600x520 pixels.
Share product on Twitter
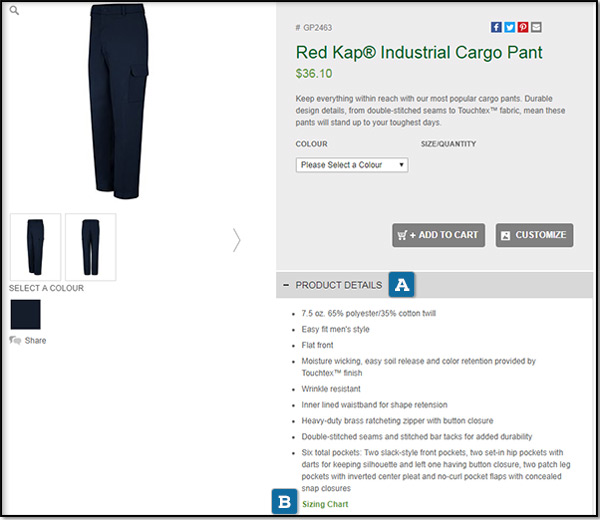[x=509, y=27]
